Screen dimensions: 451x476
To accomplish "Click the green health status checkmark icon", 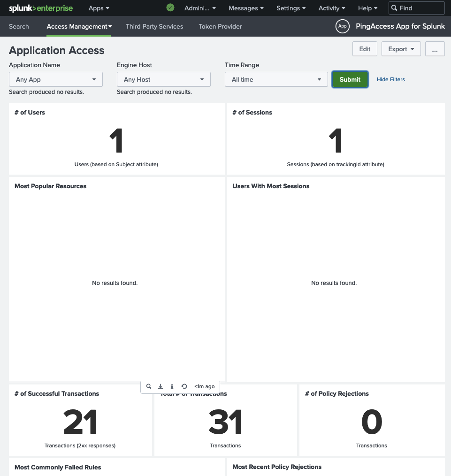I will 170,8.
